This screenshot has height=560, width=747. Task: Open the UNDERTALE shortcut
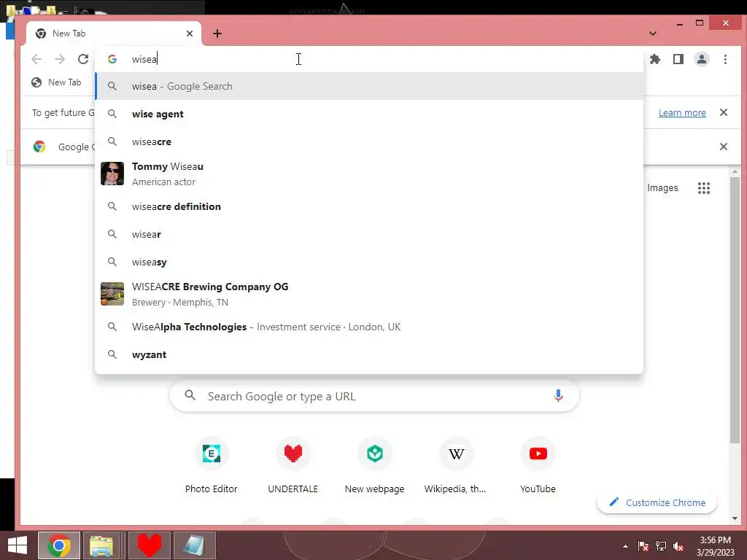click(293, 465)
